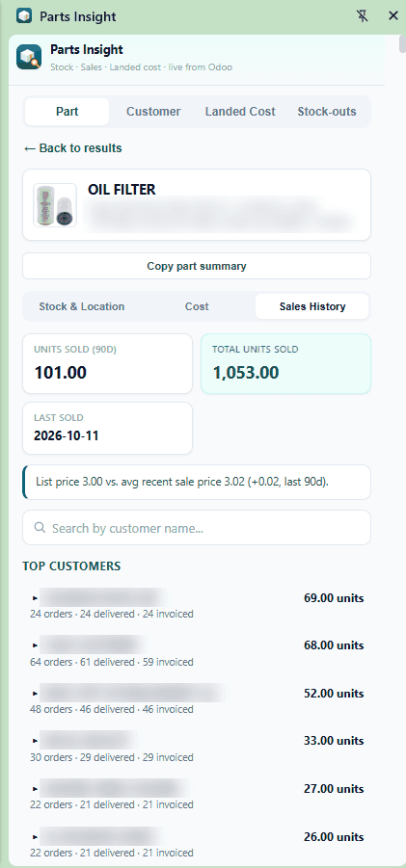Click the '24 orders · 24 delivered · 24 invoiced' line
The image size is (406, 868).
pyautogui.click(x=111, y=614)
